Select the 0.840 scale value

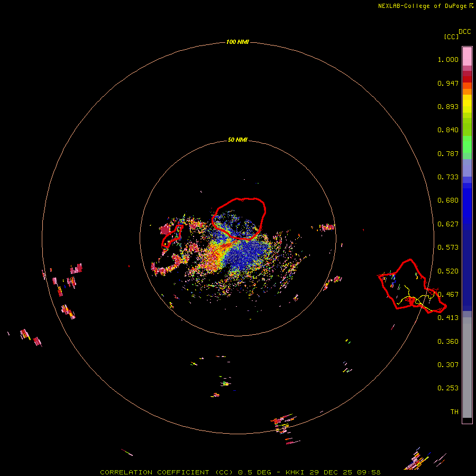448,130
